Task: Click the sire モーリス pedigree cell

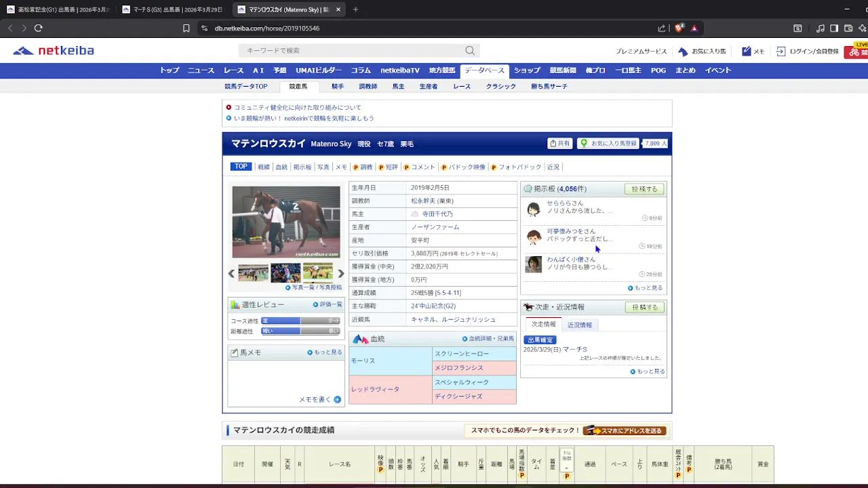Action: 391,361
